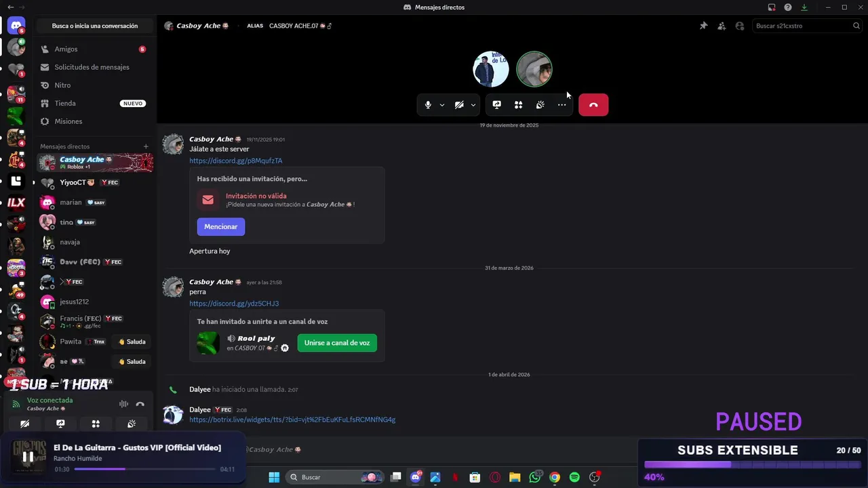Open inbox icon in title bar
The image size is (868, 488).
click(x=772, y=7)
